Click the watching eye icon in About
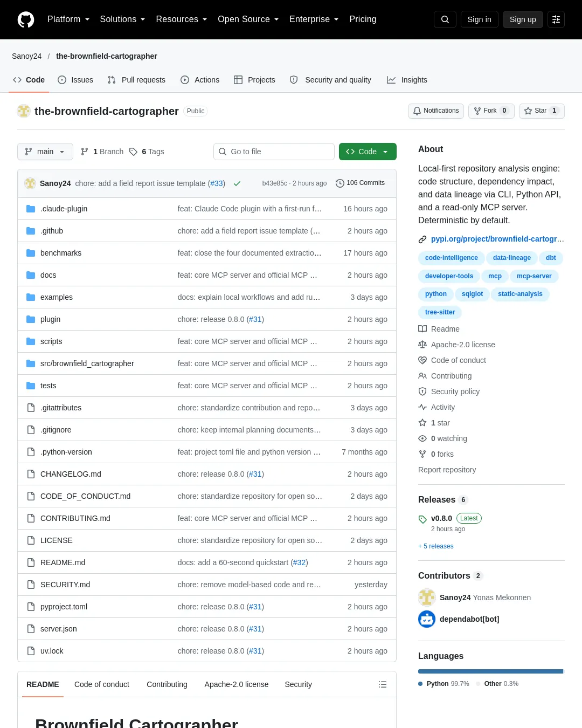This screenshot has width=582, height=728. click(422, 438)
